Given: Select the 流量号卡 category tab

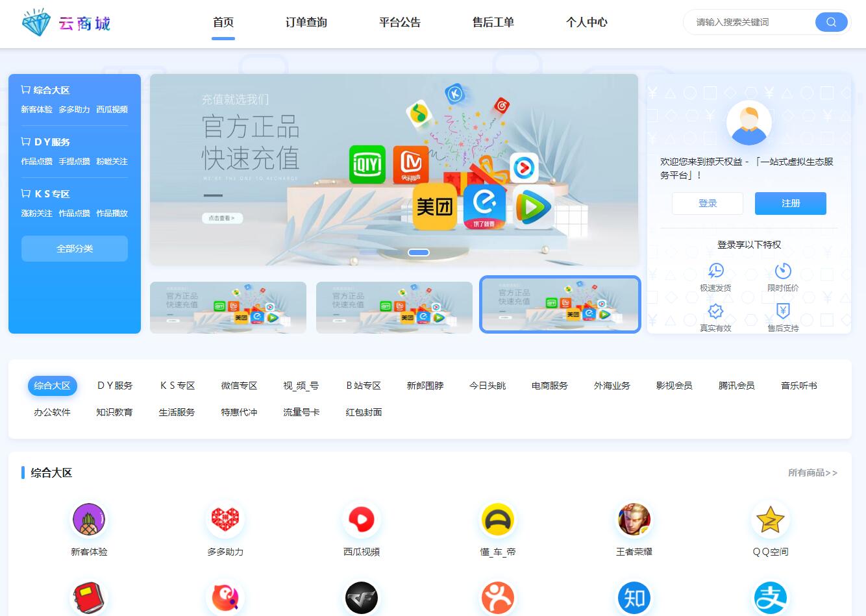Looking at the screenshot, I should click(302, 412).
